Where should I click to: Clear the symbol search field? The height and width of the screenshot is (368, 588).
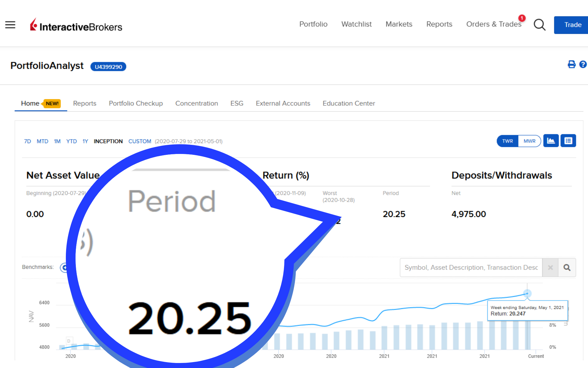(550, 268)
